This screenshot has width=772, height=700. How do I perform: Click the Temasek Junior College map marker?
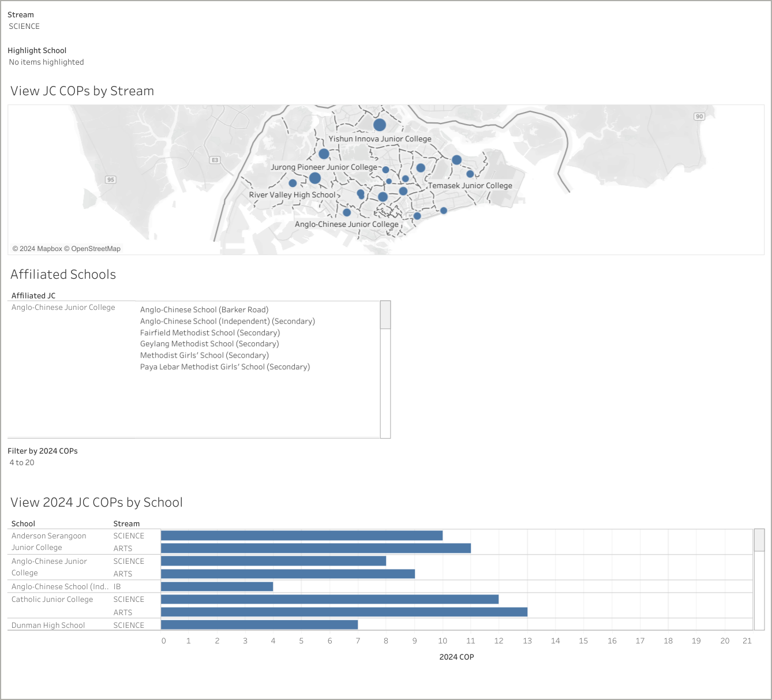point(470,174)
